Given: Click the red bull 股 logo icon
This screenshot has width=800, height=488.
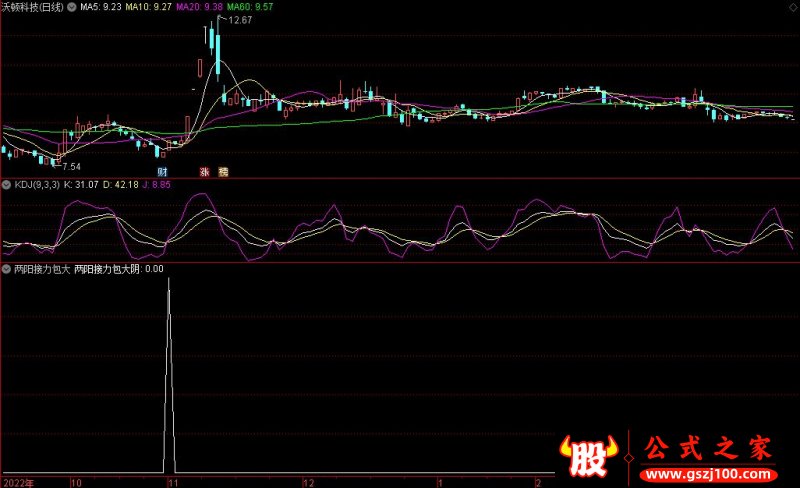Looking at the screenshot, I should pyautogui.click(x=585, y=458).
